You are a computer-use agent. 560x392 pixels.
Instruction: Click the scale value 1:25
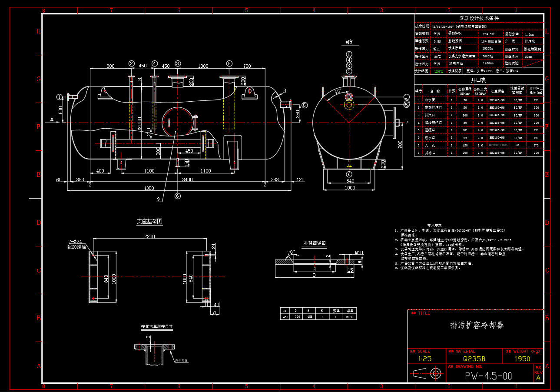pyautogui.click(x=424, y=359)
